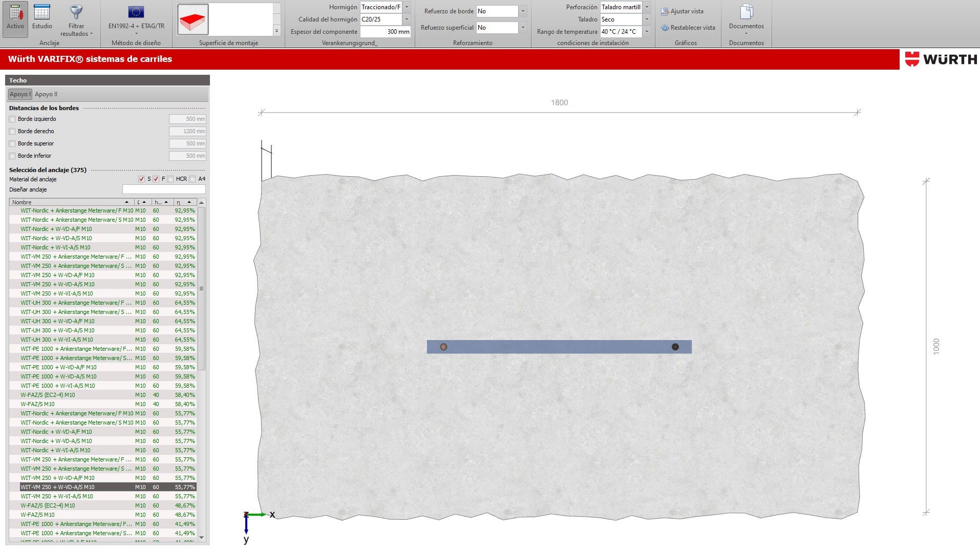Click the left anchor point on the rail

point(443,347)
